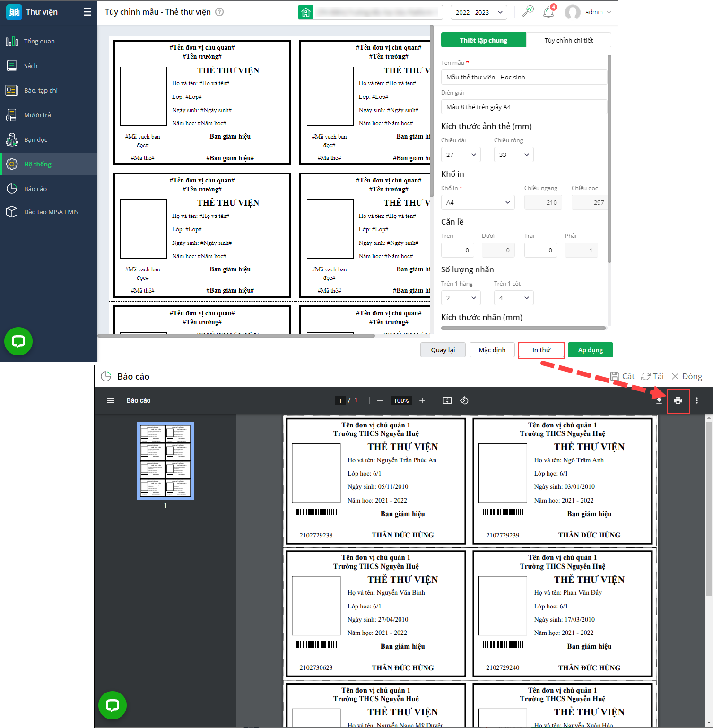Download the report PDF
The image size is (713, 728).
point(659,400)
